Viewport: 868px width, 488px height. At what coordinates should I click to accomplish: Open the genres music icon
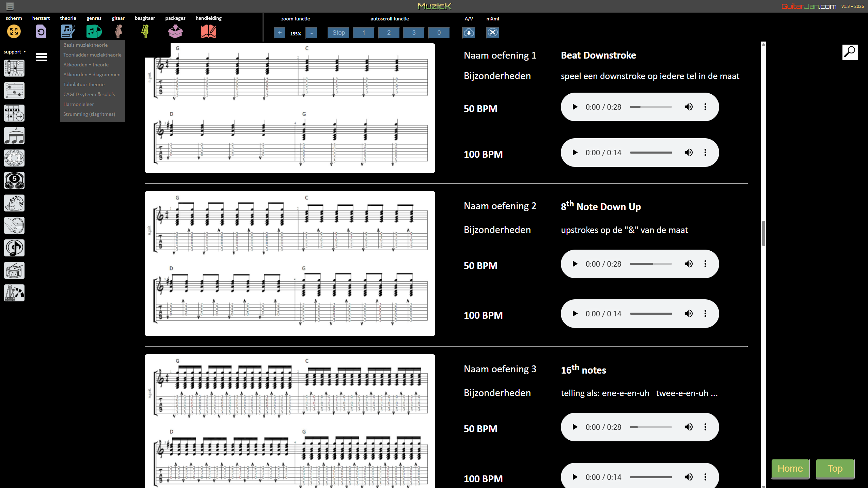pyautogui.click(x=94, y=32)
